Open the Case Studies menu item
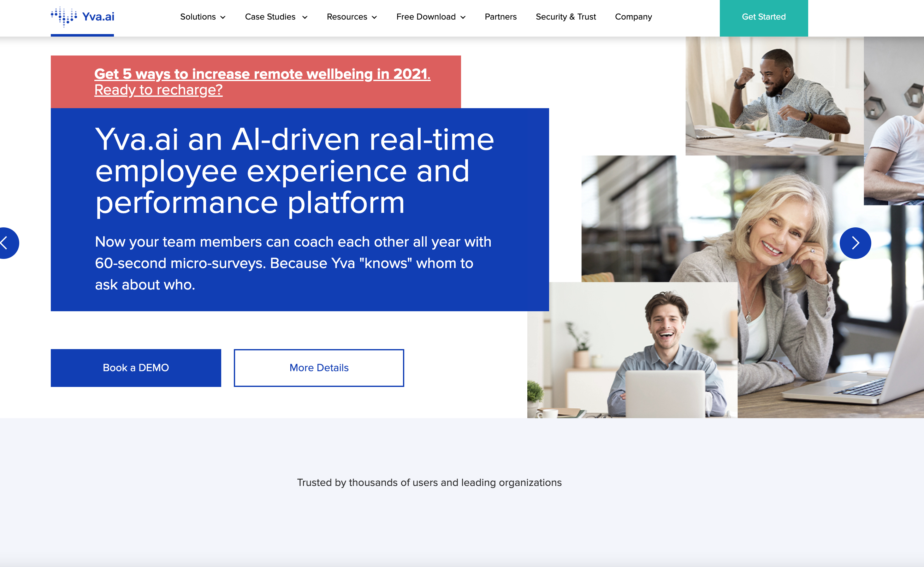The height and width of the screenshot is (567, 924). pyautogui.click(x=270, y=17)
